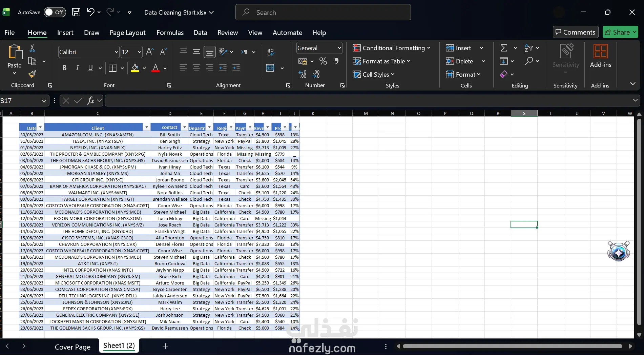Toggle Align Left for cells
This screenshot has height=355, width=644.
coord(183,68)
